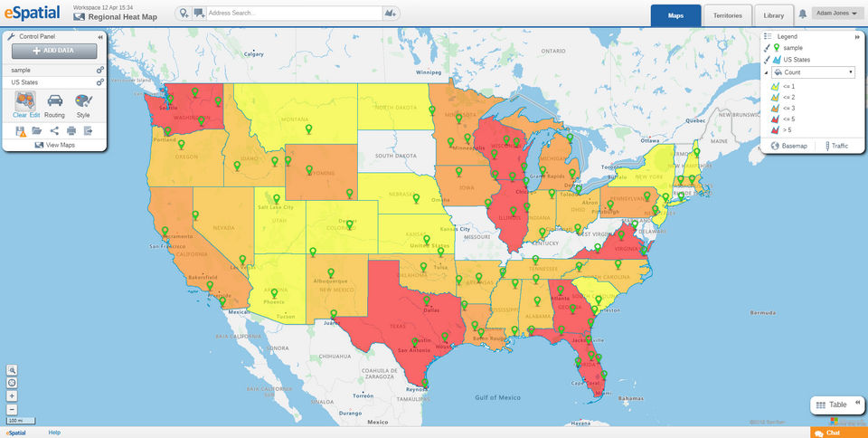Click the share map icon
Viewport: 868px width, 438px height.
[x=54, y=130]
